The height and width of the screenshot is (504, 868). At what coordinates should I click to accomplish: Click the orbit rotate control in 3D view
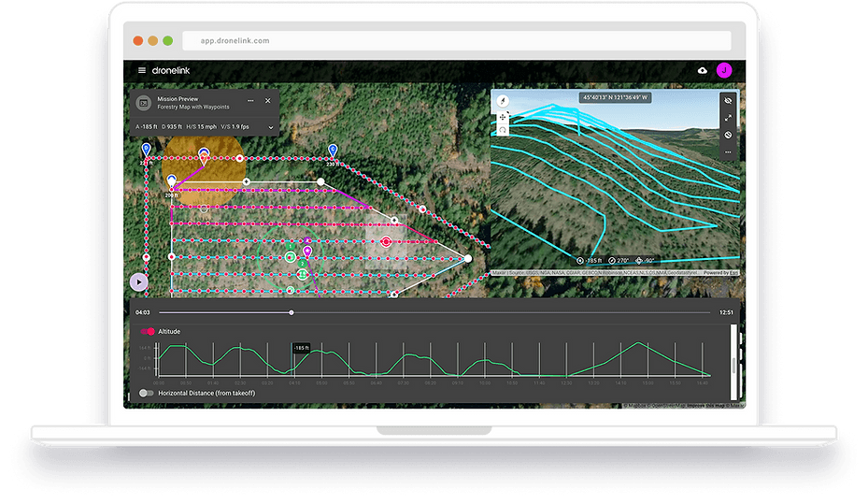(503, 131)
